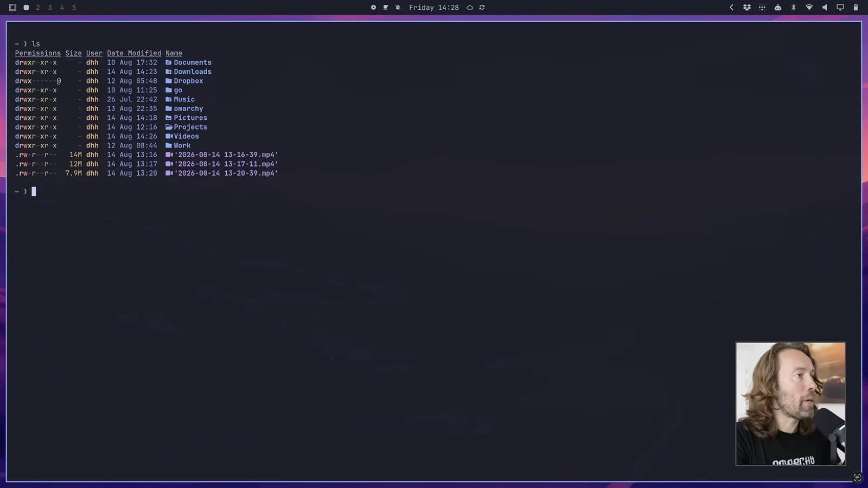Select the Projects directory name
The height and width of the screenshot is (488, 868).
(190, 127)
